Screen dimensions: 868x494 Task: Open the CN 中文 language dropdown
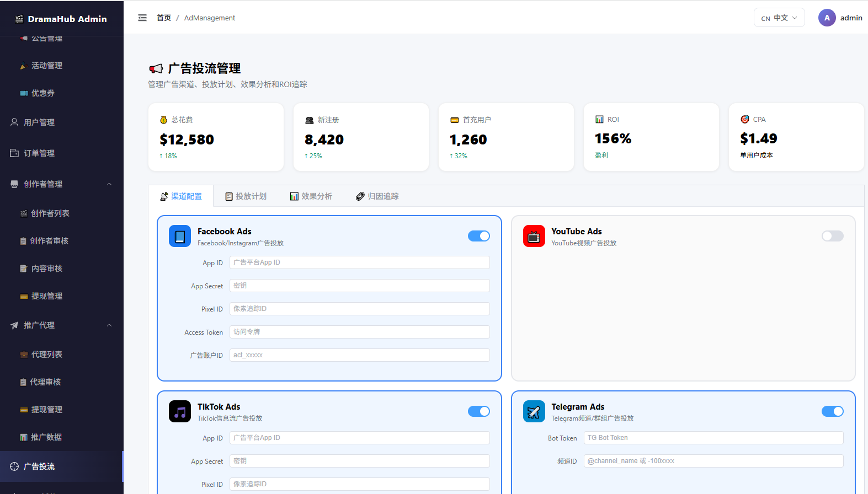[779, 18]
